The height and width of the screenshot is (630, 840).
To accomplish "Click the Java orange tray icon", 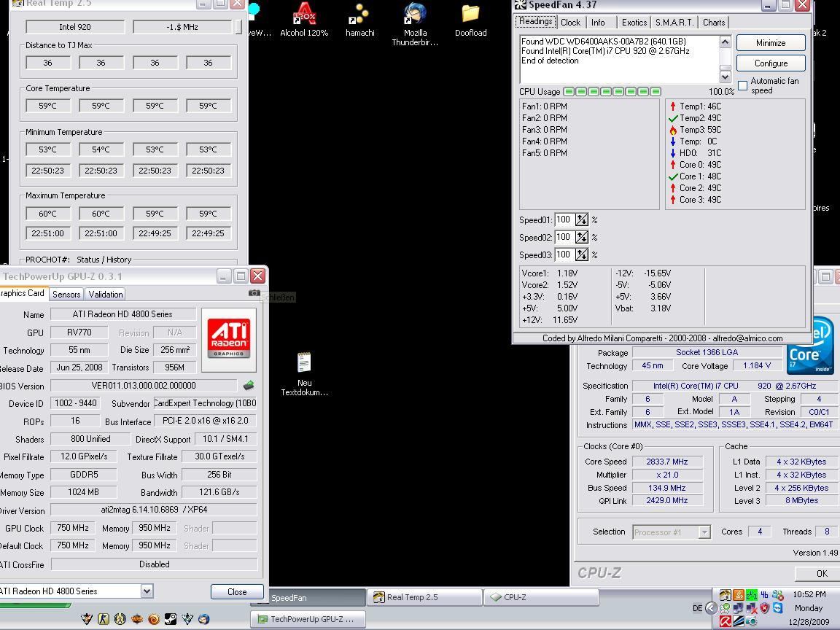I will [x=739, y=595].
